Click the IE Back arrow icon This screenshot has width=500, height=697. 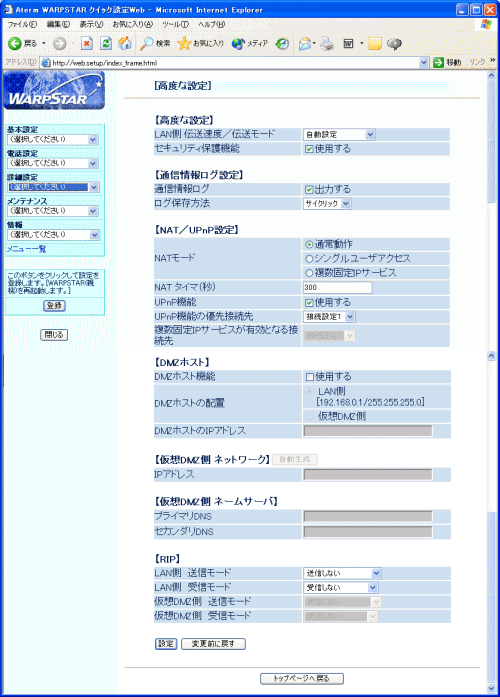(15, 43)
